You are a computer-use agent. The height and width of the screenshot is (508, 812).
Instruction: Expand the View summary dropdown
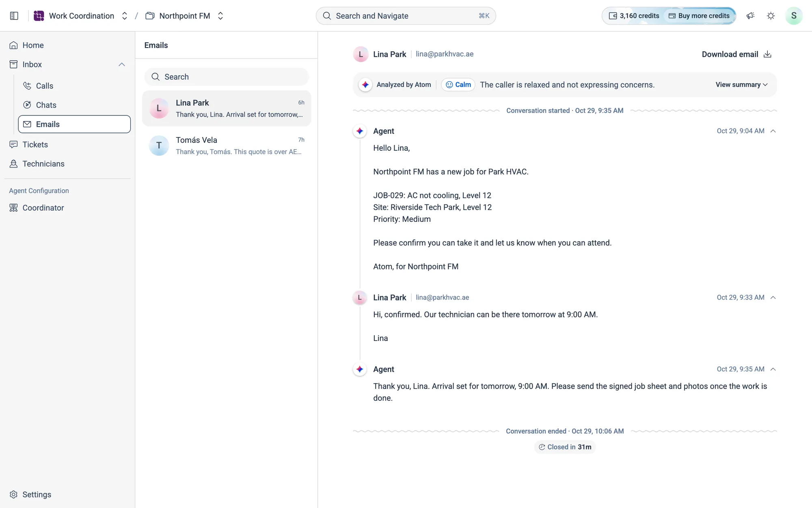pos(741,85)
